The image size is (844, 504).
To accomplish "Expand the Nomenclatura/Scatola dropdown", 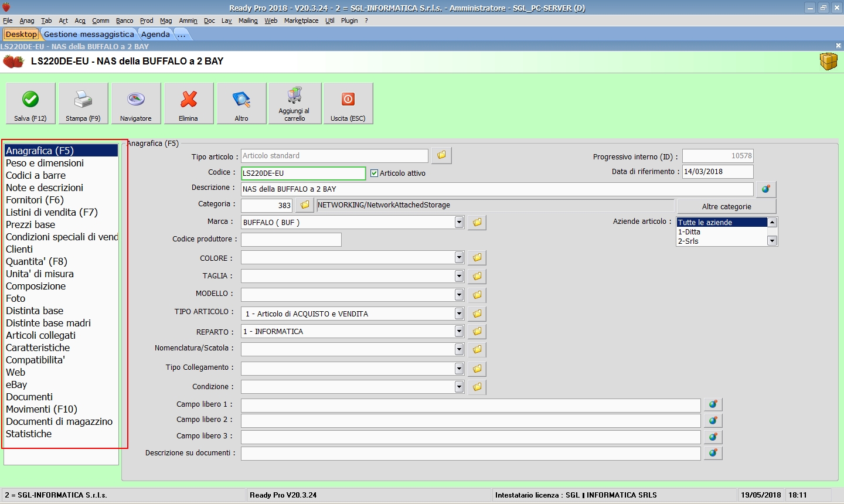I will pos(459,349).
